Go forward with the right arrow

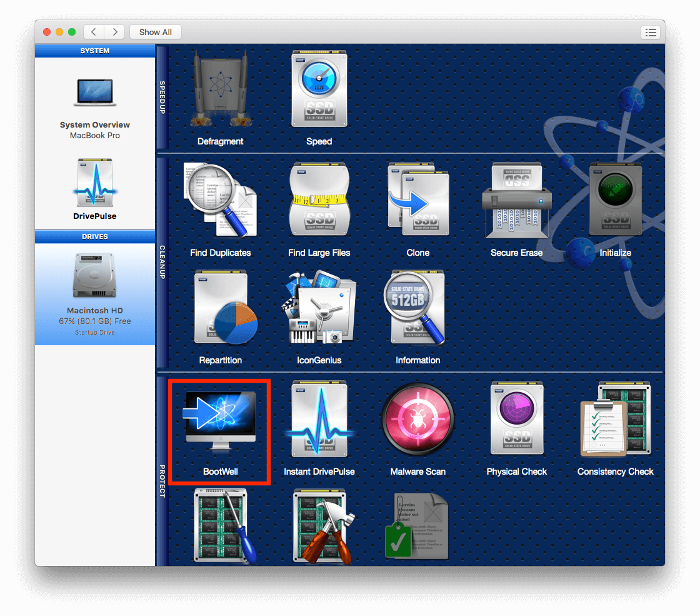(114, 32)
